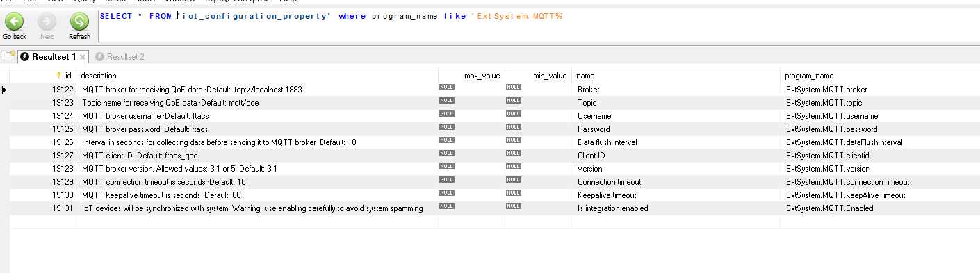Select the name cell 'Data flush interval'
The width and height of the screenshot is (980, 273).
click(x=607, y=142)
